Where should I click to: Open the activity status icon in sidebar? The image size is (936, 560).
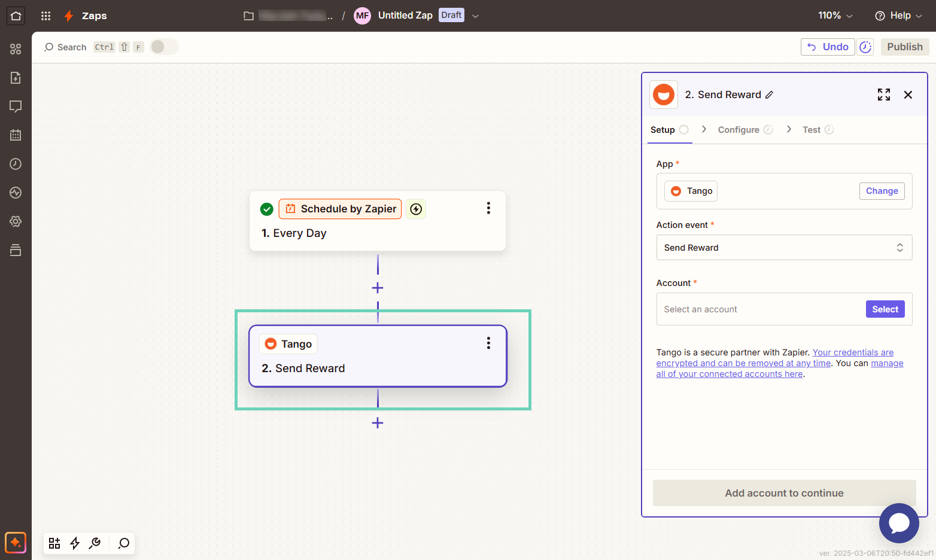point(16,193)
